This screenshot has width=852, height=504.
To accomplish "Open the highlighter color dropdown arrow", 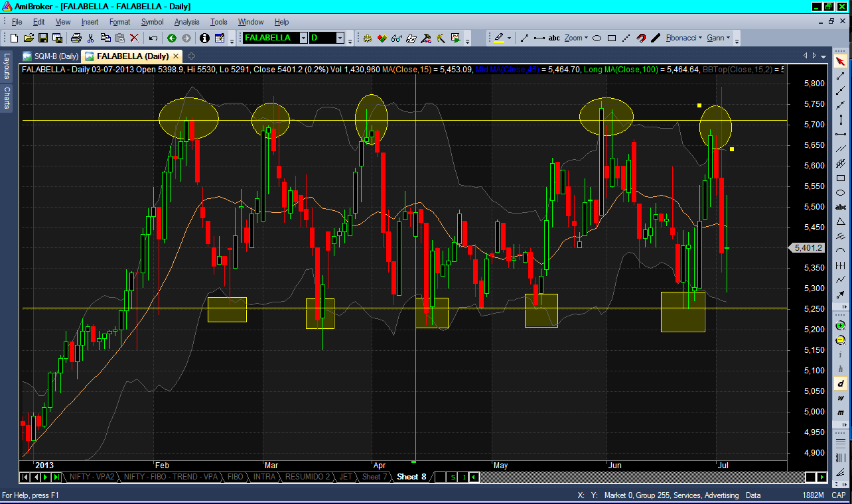I will (x=509, y=38).
